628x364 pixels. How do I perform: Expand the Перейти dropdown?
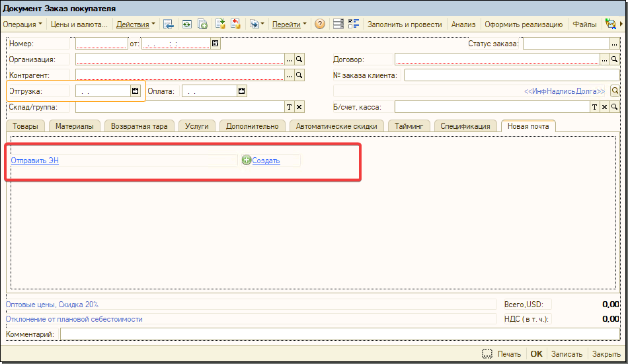click(x=290, y=24)
